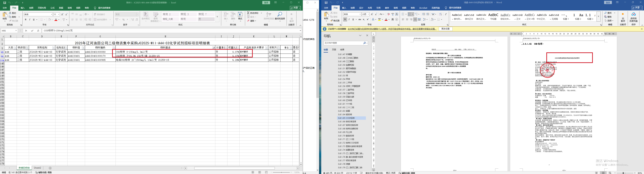Open Word font size dropdown
Image resolution: width=644 pixels, height=174 pixels.
[x=368, y=14]
